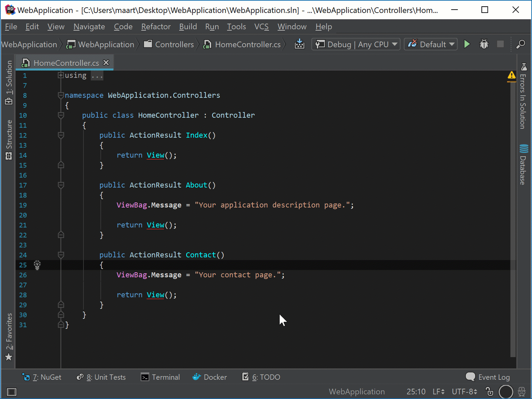The height and width of the screenshot is (399, 532).
Task: Click the lightbulb intention icon on line 25
Action: coord(37,265)
